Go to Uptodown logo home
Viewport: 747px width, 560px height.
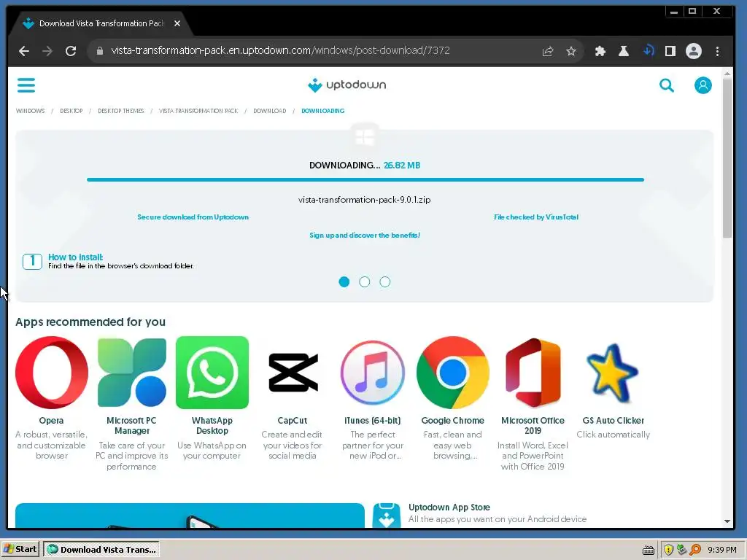(347, 85)
